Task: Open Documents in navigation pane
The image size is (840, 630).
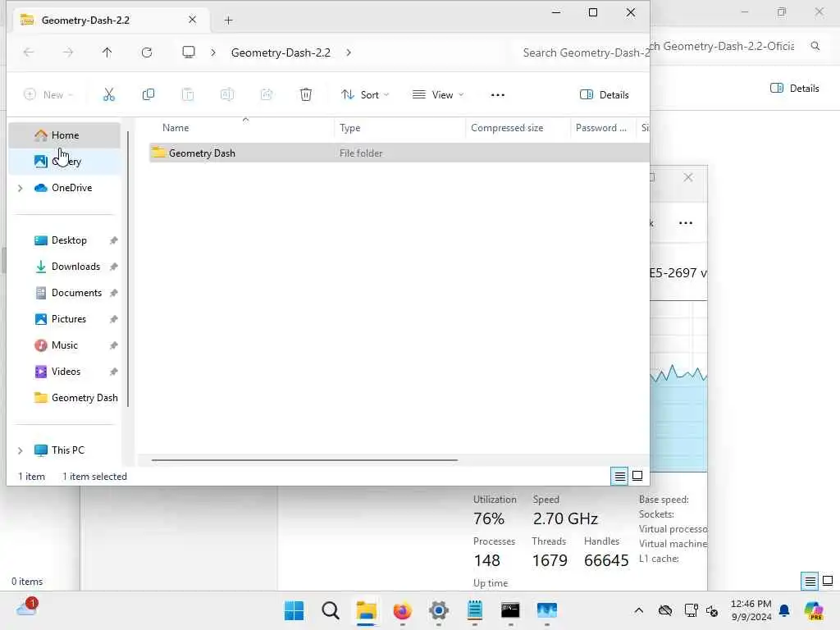Action: coord(76,293)
